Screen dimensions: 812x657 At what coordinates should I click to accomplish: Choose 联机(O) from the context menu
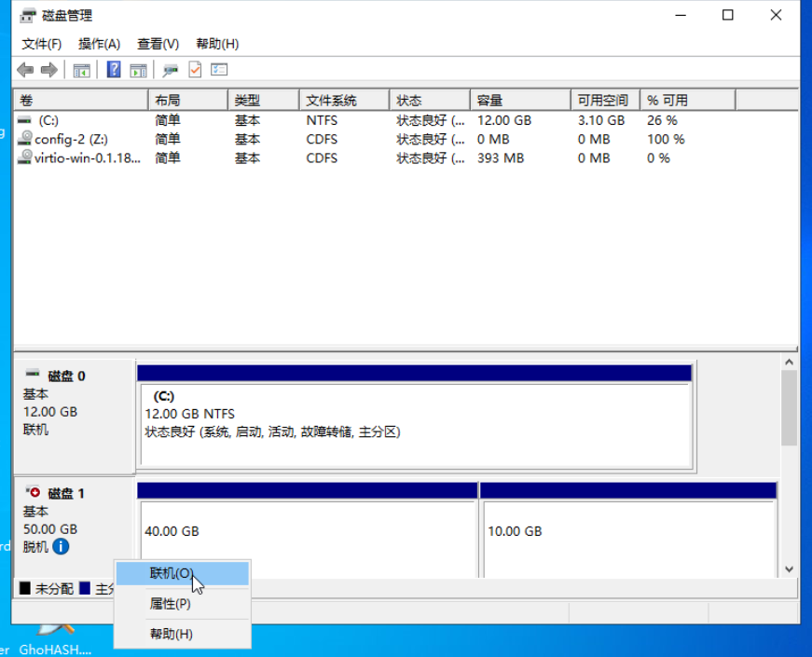pyautogui.click(x=172, y=573)
